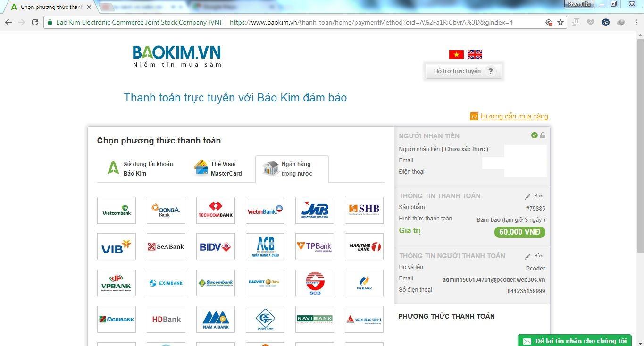644x346 pixels.
Task: Select the Techcombank logo
Action: 216,210
